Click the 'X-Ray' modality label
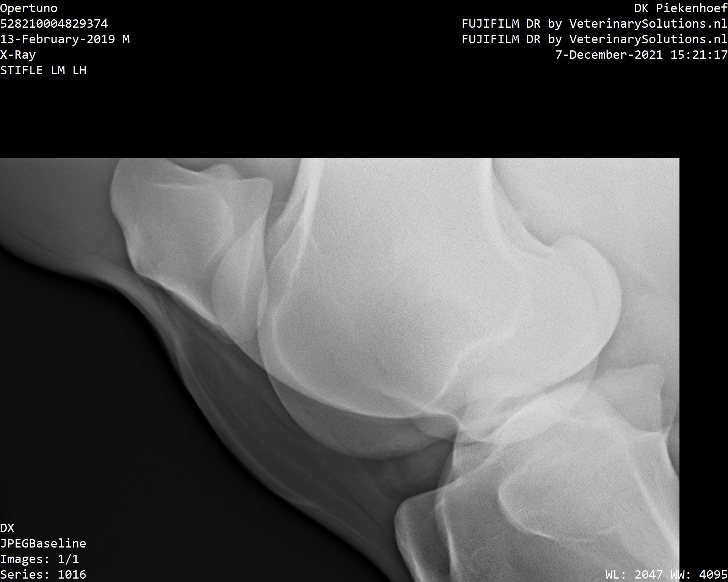The width and height of the screenshot is (728, 582). point(18,55)
